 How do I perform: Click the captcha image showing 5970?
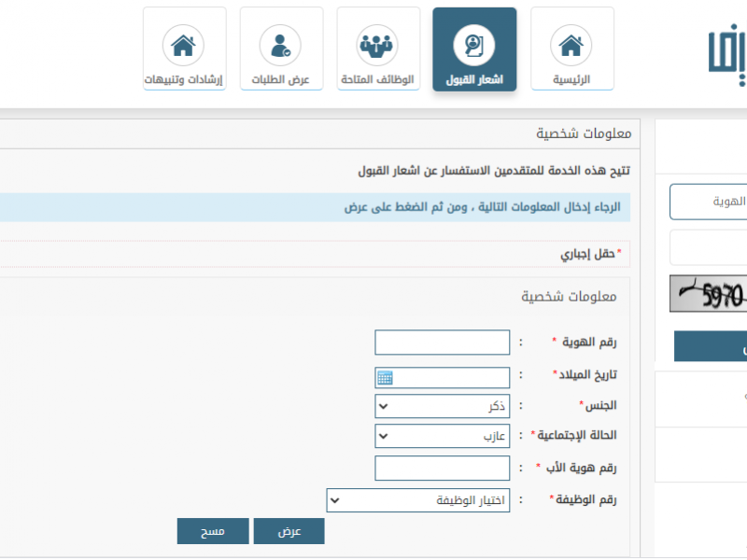pyautogui.click(x=710, y=294)
